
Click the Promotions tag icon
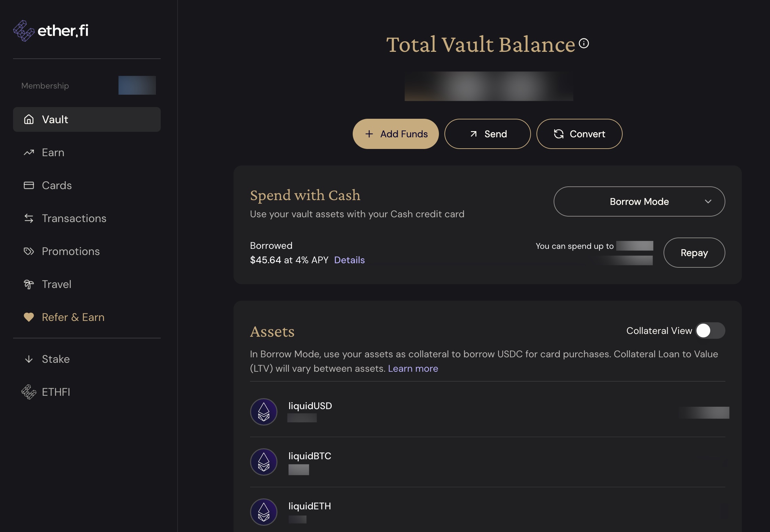[29, 251]
